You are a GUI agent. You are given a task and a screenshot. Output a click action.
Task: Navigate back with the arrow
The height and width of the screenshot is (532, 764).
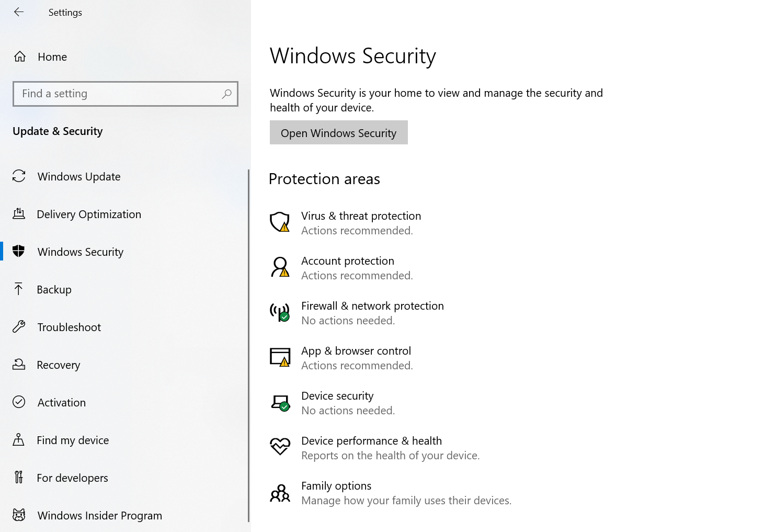(18, 12)
